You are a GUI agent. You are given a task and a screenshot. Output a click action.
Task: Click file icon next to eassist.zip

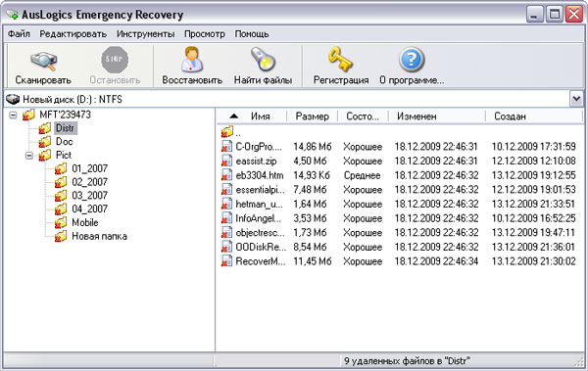point(226,161)
